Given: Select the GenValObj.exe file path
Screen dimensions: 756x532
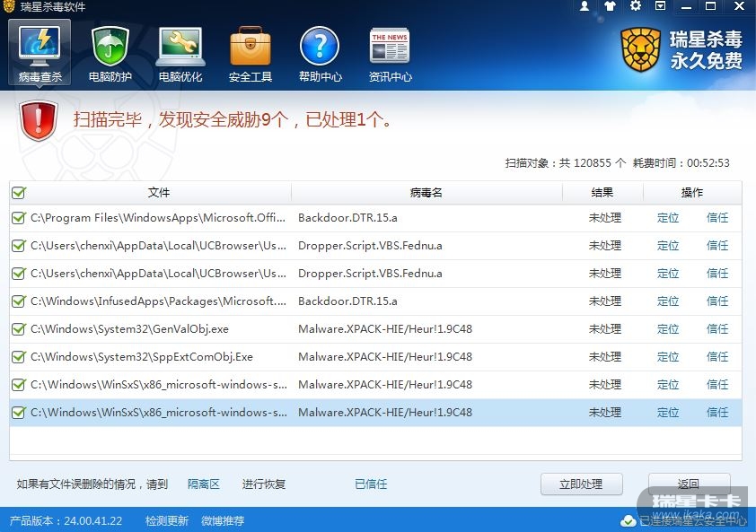Looking at the screenshot, I should (129, 329).
